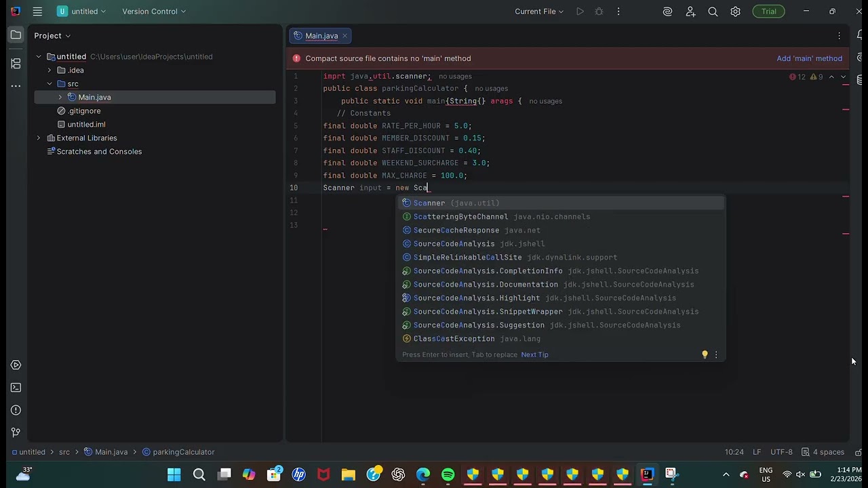
Task: Open the UTF-8 encoding selector
Action: [x=781, y=452]
